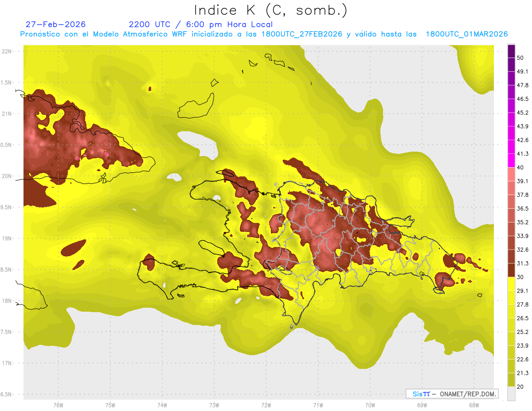Select the bright yellow segment above 29.1

[x=511, y=284]
